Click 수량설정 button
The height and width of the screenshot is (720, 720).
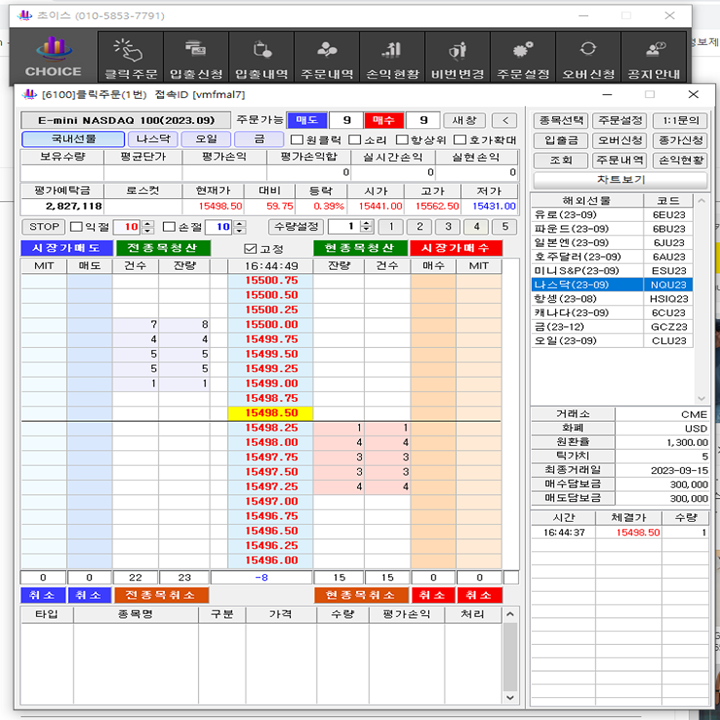click(296, 226)
